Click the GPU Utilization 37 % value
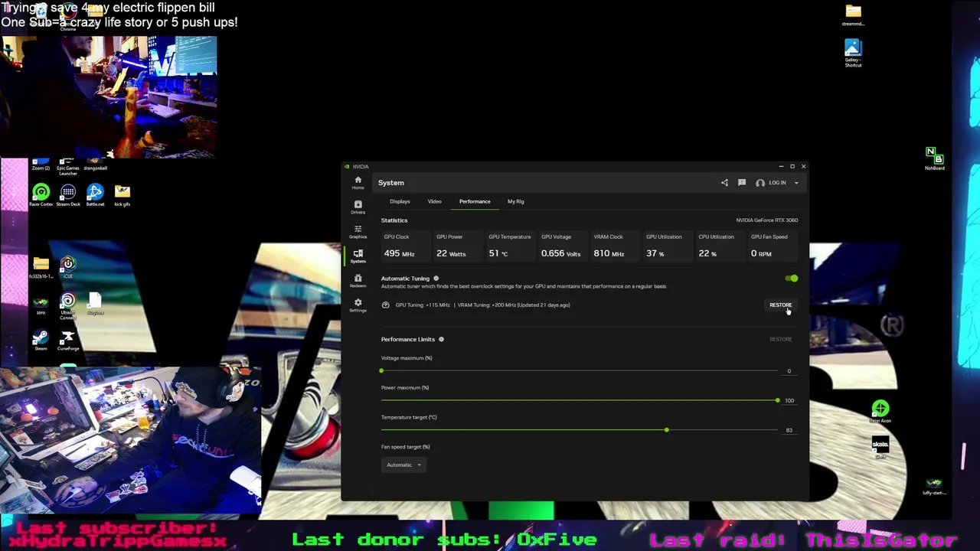The width and height of the screenshot is (980, 551). coord(655,253)
